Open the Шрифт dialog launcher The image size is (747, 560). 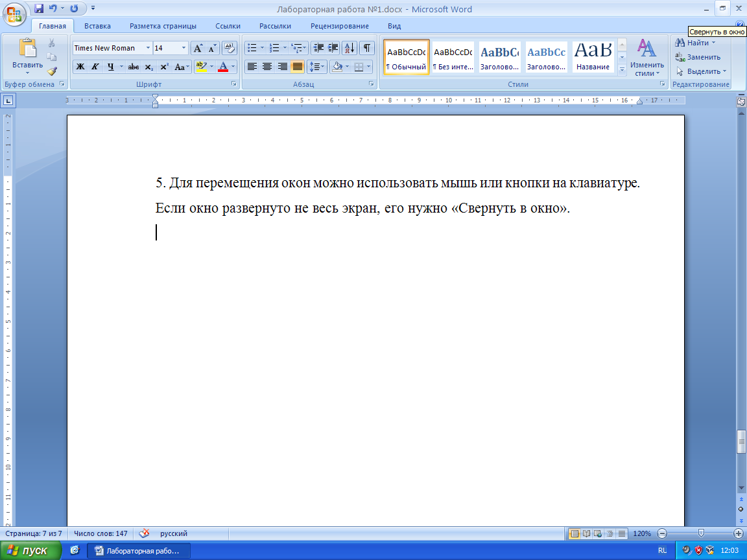point(234,84)
